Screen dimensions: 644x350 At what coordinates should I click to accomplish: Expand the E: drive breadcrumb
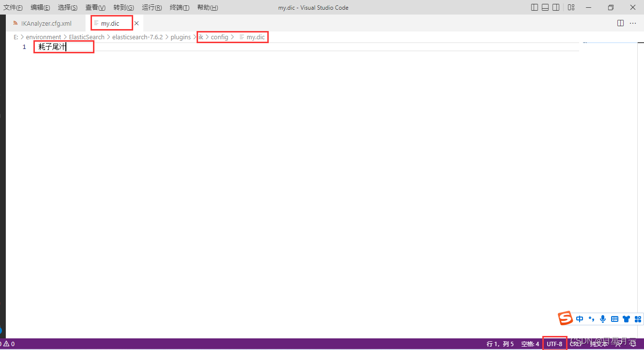point(16,37)
